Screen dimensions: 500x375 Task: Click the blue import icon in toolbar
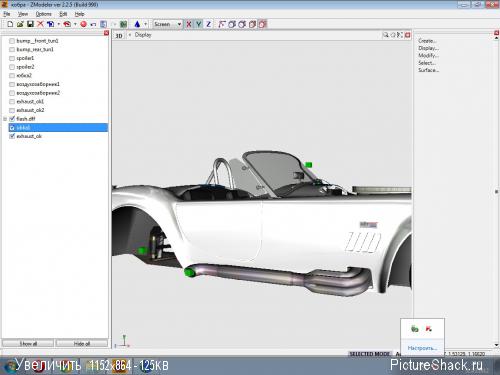pyautogui.click(x=50, y=24)
